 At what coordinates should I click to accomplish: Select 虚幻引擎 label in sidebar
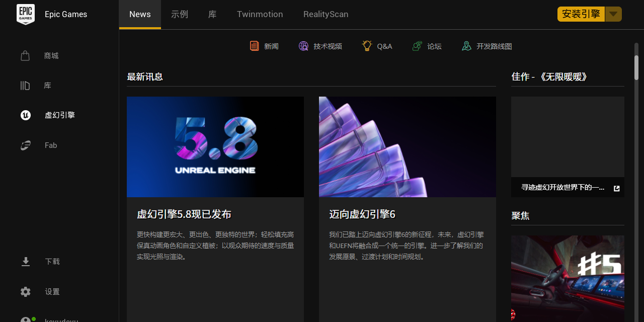[59, 115]
